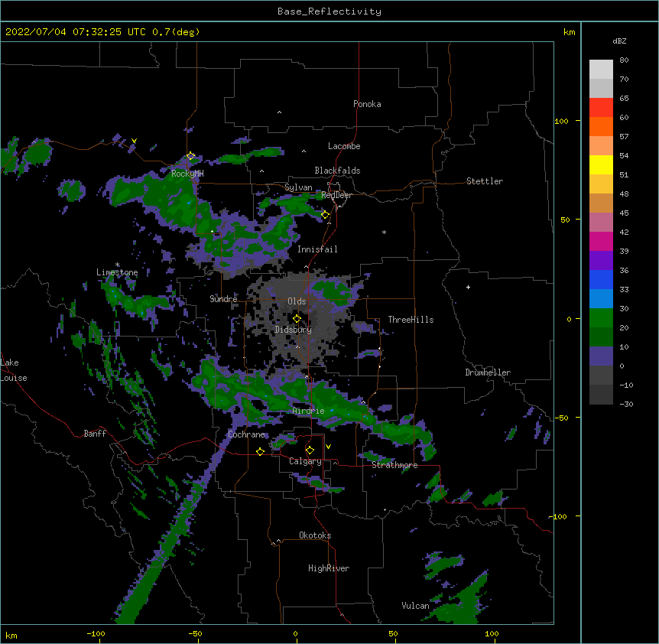Click the HighRiver label
The height and width of the screenshot is (644, 659).
(x=329, y=568)
